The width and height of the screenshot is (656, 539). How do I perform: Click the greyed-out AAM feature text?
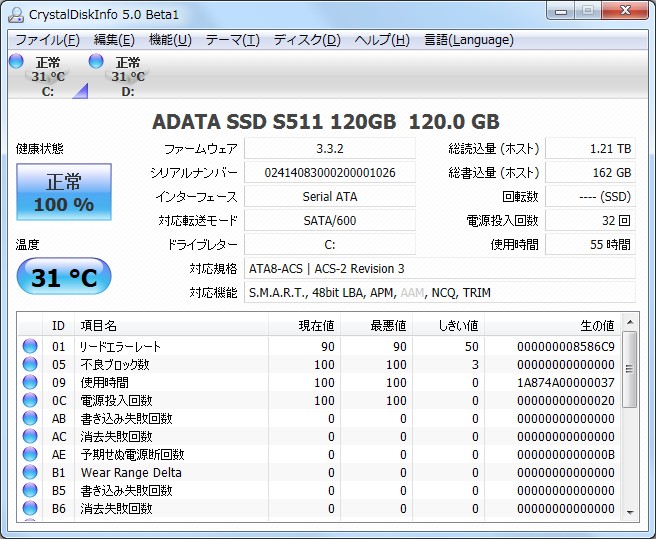pyautogui.click(x=412, y=293)
